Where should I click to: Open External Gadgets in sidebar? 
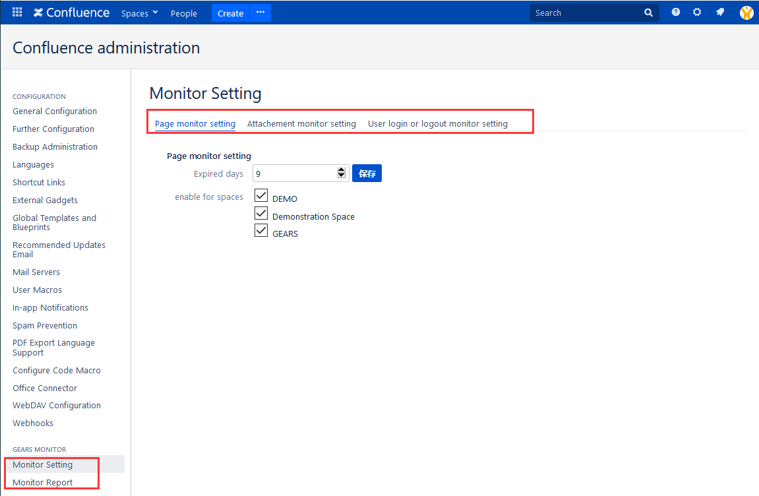click(45, 200)
